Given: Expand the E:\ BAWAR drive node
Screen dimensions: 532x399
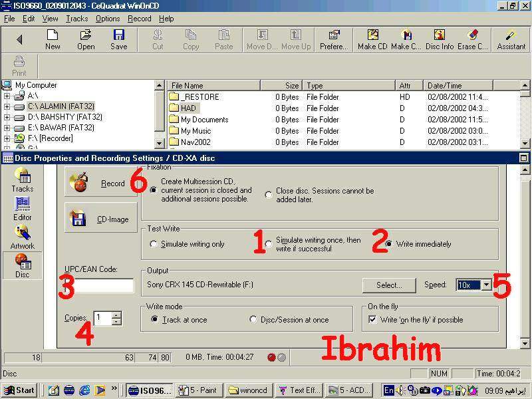Looking at the screenshot, I should (x=7, y=128).
